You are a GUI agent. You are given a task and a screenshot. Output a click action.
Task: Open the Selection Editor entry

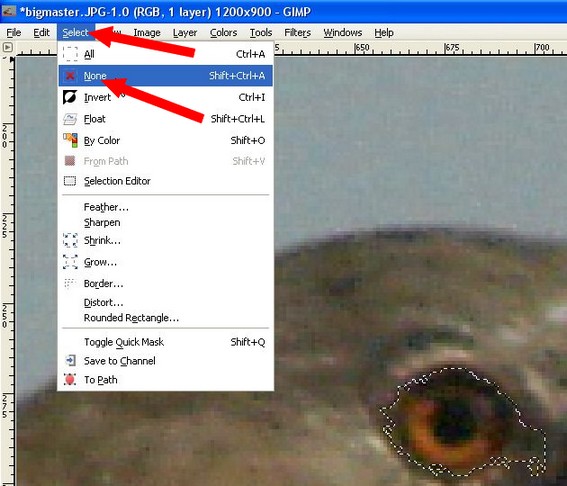[166, 181]
